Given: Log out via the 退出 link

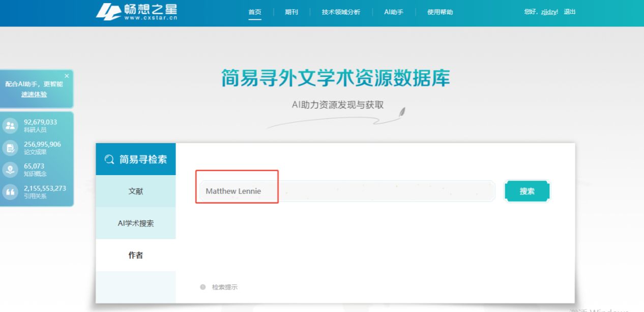Looking at the screenshot, I should 570,12.
